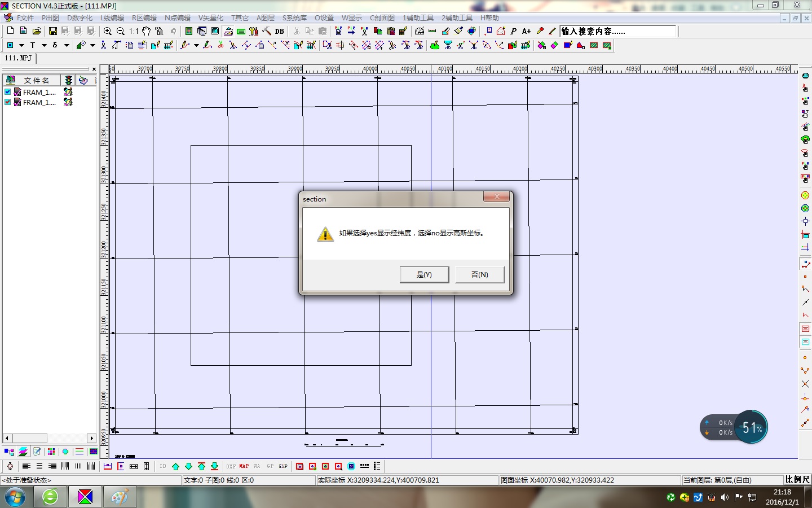This screenshot has width=812, height=508.
Task: Open dropdown arrow next to line pencil tool
Action: tap(196, 45)
